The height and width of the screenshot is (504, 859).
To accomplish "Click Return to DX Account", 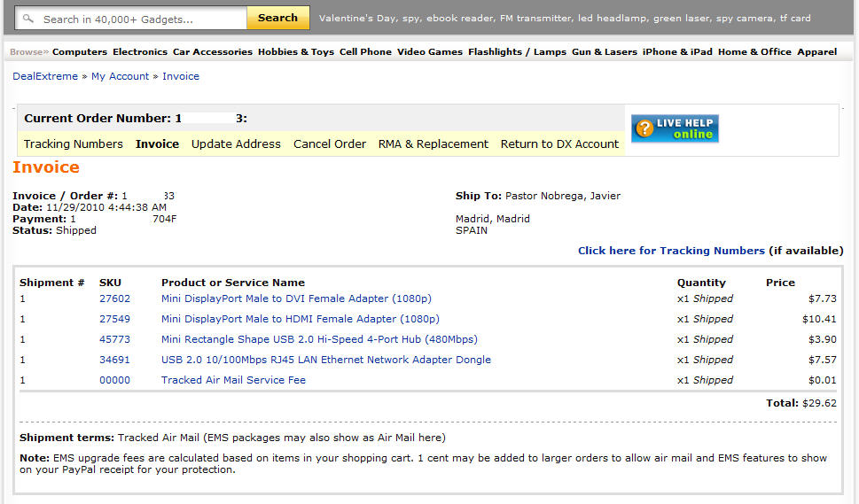I will [559, 143].
